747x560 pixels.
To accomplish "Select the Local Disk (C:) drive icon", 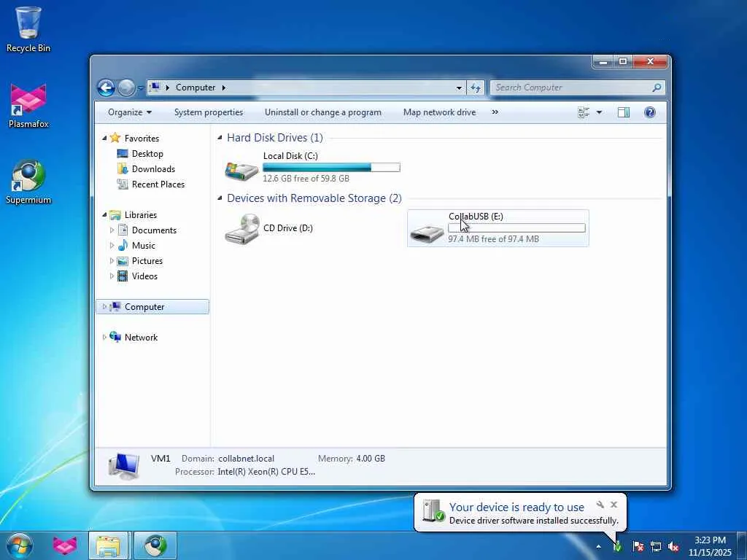I will click(x=241, y=169).
